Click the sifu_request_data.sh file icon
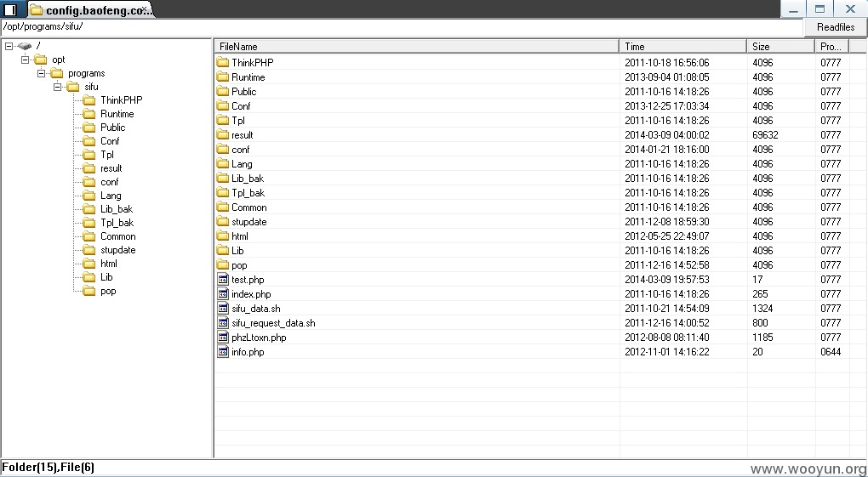This screenshot has height=477, width=868. (x=223, y=322)
